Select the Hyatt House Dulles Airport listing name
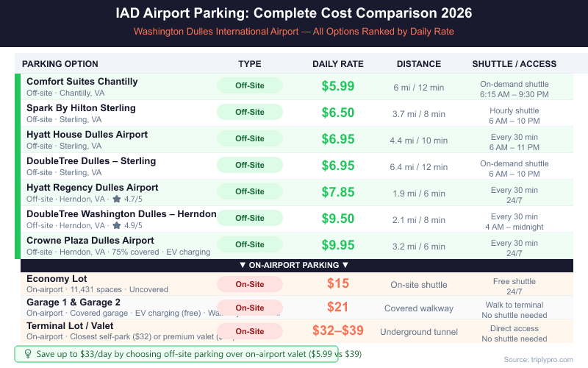The height and width of the screenshot is (368, 588). point(87,135)
